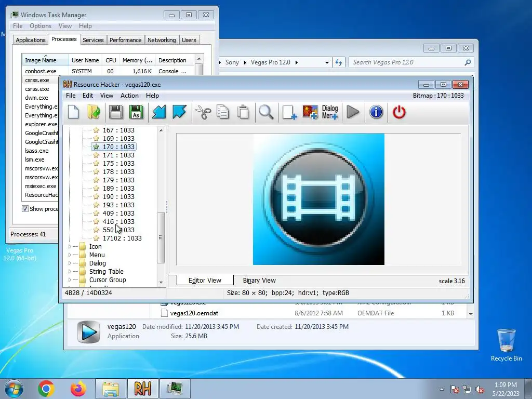Toggle the Show processes from all users checkbox
The image size is (532, 399).
coord(25,209)
